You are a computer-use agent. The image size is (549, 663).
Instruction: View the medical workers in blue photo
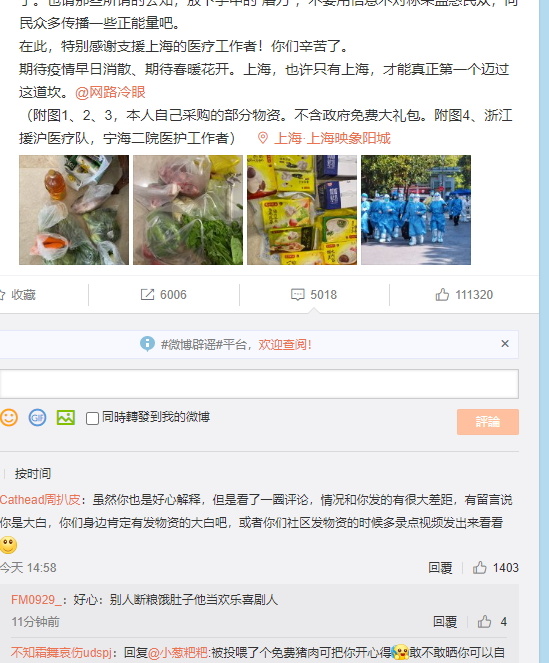coord(416,210)
